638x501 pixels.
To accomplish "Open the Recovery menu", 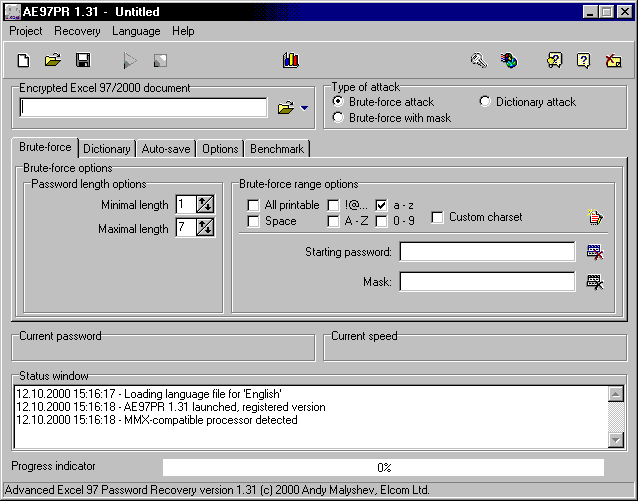I will coord(77,31).
